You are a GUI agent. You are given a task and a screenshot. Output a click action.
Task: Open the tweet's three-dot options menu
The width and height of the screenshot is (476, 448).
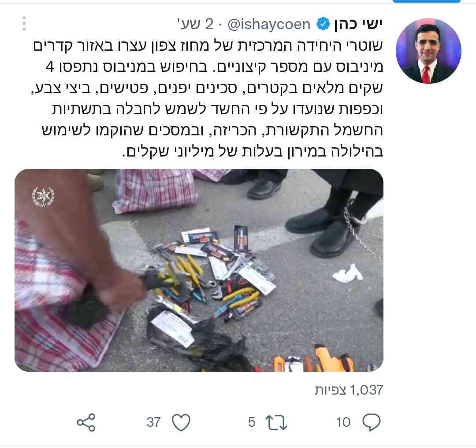[x=24, y=23]
